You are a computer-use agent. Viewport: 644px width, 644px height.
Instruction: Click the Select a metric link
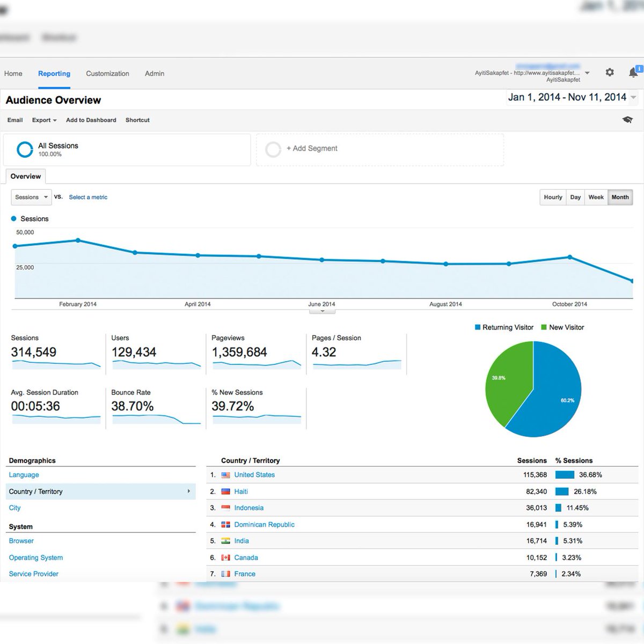click(87, 197)
